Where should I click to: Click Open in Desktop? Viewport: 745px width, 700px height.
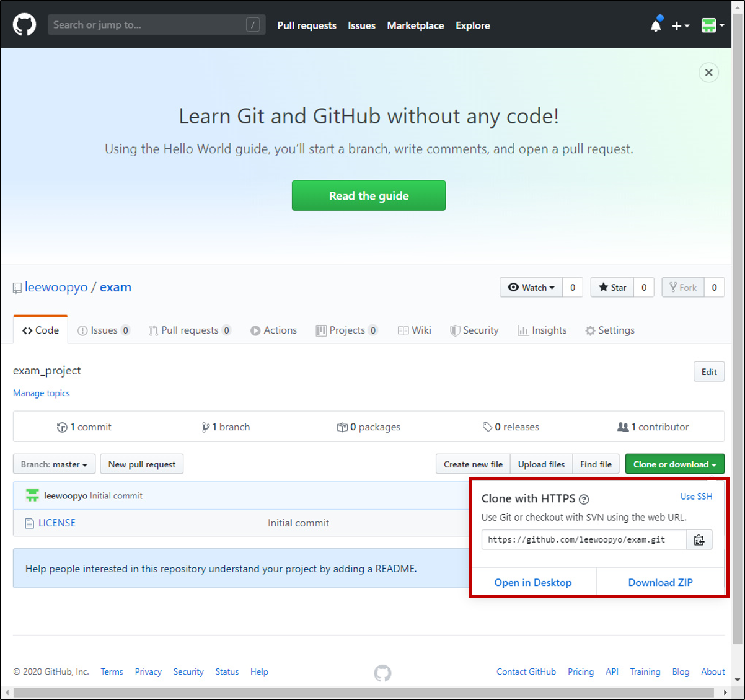[533, 583]
